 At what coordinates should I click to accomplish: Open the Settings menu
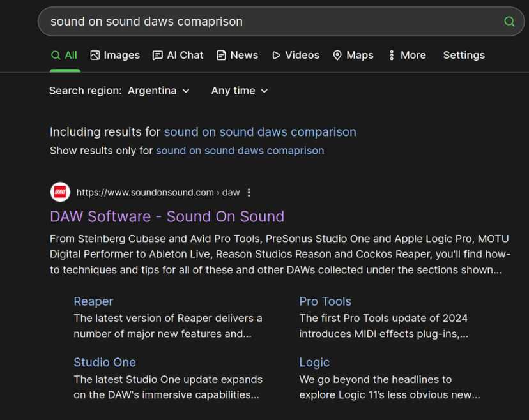[x=464, y=56]
